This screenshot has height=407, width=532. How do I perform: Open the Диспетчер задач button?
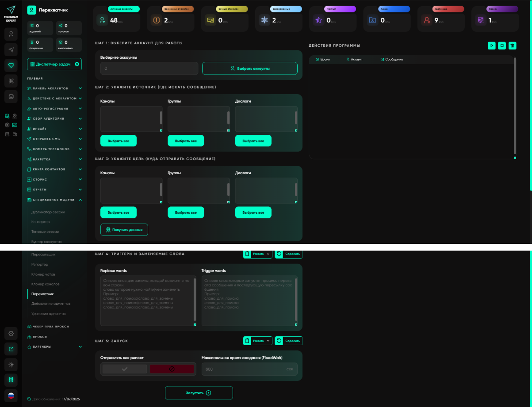click(x=54, y=65)
